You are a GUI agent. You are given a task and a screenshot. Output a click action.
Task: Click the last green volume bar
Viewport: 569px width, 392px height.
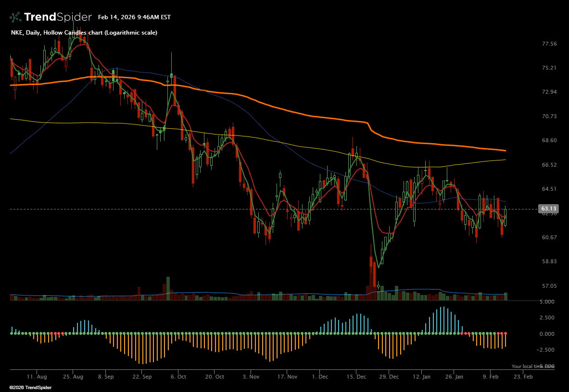point(506,296)
